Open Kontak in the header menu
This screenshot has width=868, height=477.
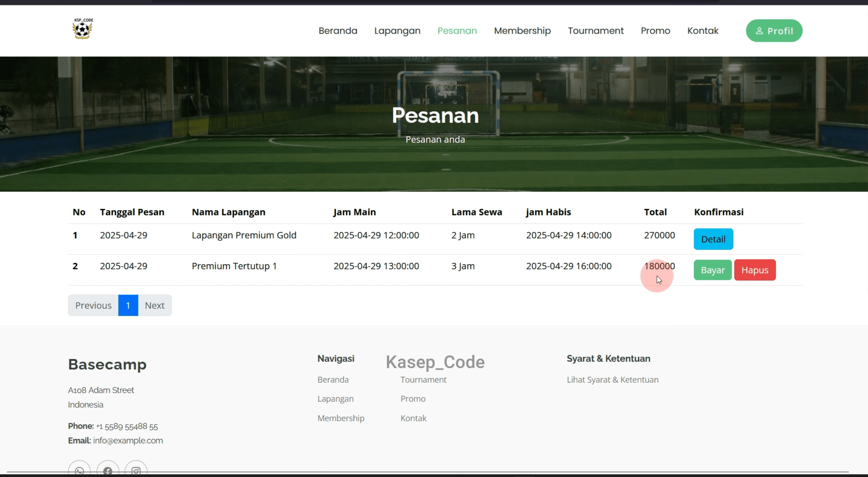pyautogui.click(x=703, y=31)
